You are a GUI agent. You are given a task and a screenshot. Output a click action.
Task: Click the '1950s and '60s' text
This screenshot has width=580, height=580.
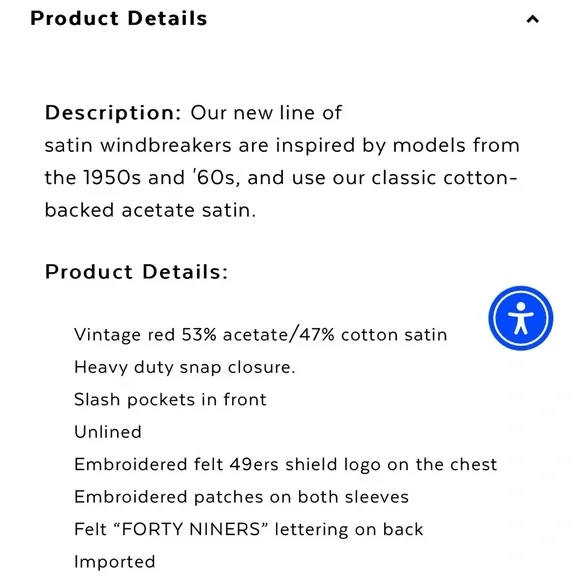coord(159,178)
